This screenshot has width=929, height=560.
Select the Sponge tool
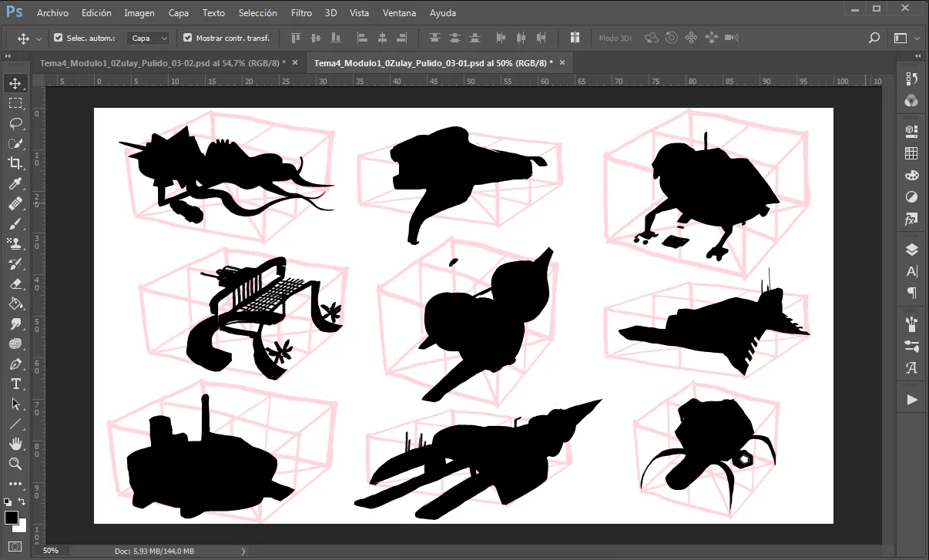(15, 344)
